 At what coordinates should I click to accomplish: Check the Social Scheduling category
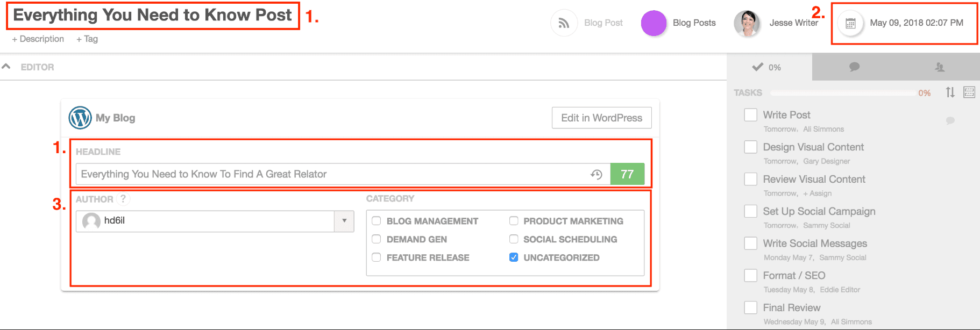pos(514,239)
